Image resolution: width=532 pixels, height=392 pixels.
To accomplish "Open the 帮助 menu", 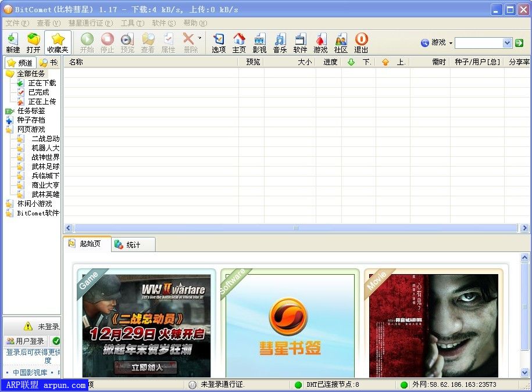I will click(x=195, y=23).
